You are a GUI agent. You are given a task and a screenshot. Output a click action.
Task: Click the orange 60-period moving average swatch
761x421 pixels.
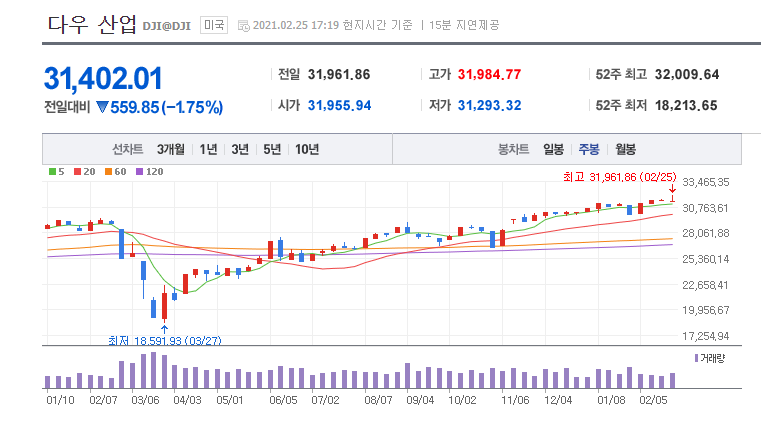(x=108, y=171)
